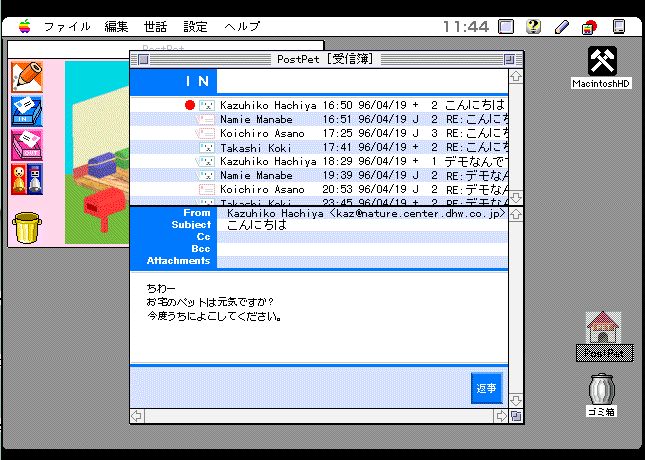Click the IN header label in 受信簿
The width and height of the screenshot is (645, 460).
pos(198,81)
